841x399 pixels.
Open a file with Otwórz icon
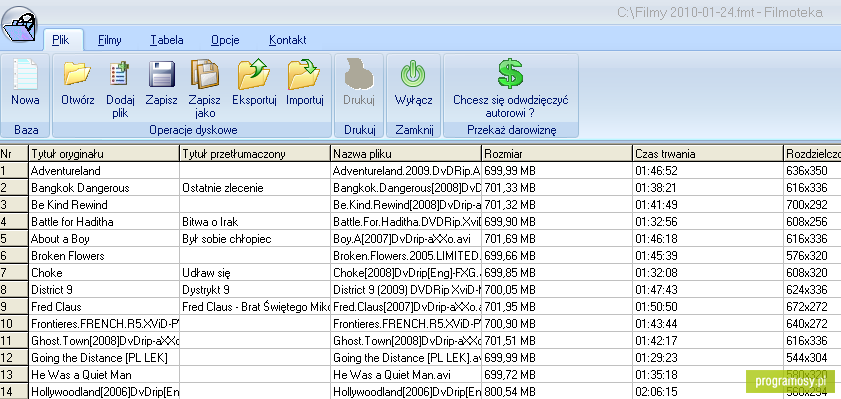77,74
